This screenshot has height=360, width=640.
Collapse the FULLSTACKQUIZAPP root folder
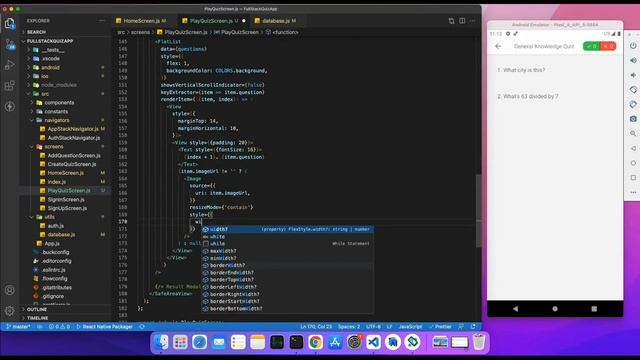click(x=66, y=41)
